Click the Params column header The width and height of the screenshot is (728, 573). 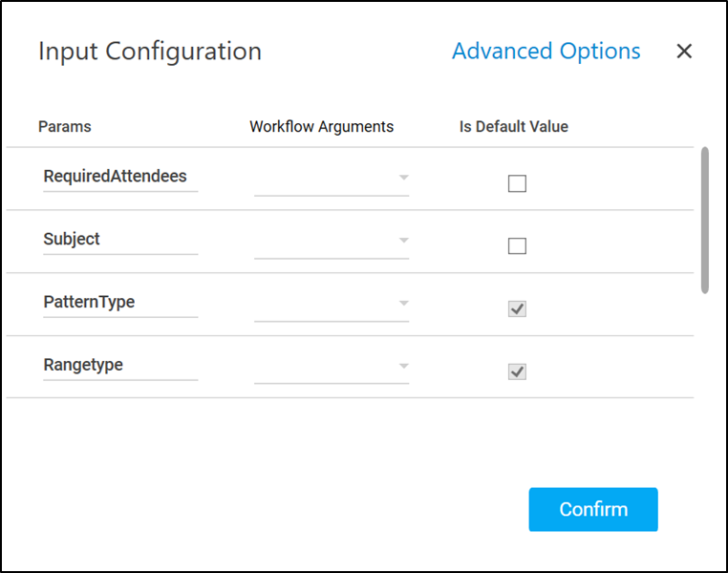65,127
